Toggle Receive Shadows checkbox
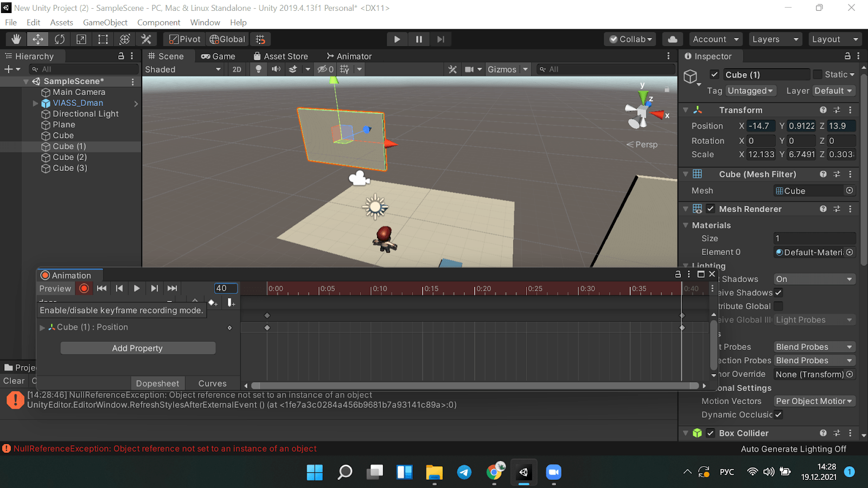 (x=778, y=292)
